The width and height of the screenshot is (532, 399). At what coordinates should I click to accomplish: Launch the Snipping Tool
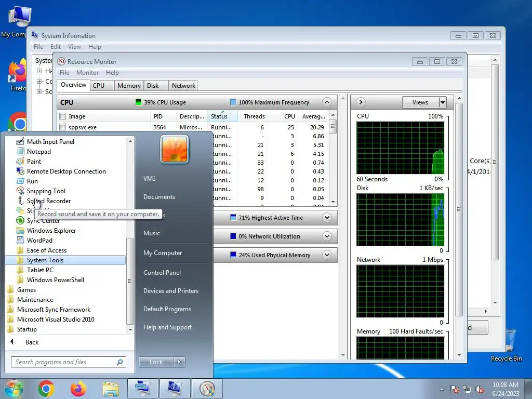click(46, 191)
